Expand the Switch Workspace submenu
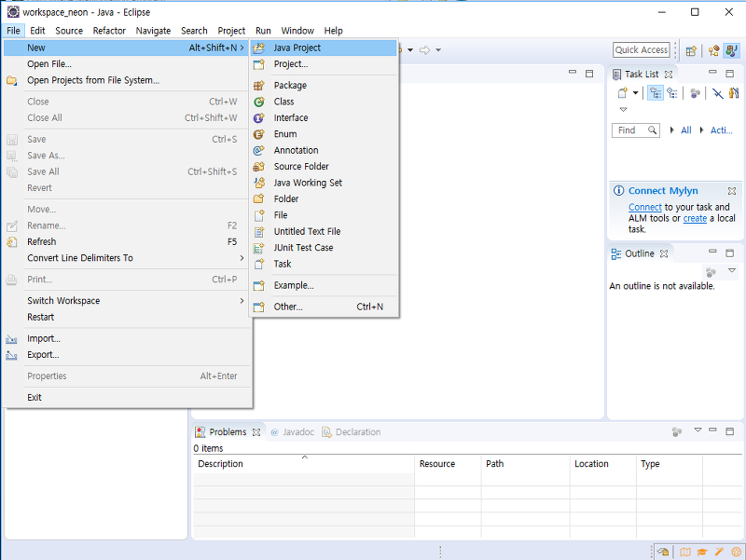Image resolution: width=746 pixels, height=560 pixels. pos(127,301)
